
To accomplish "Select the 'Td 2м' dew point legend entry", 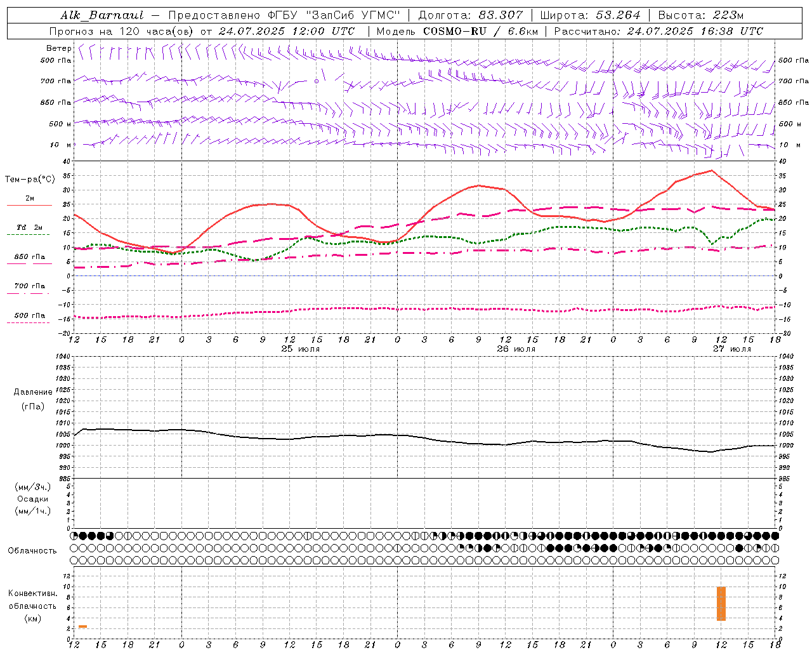I will point(29,227).
